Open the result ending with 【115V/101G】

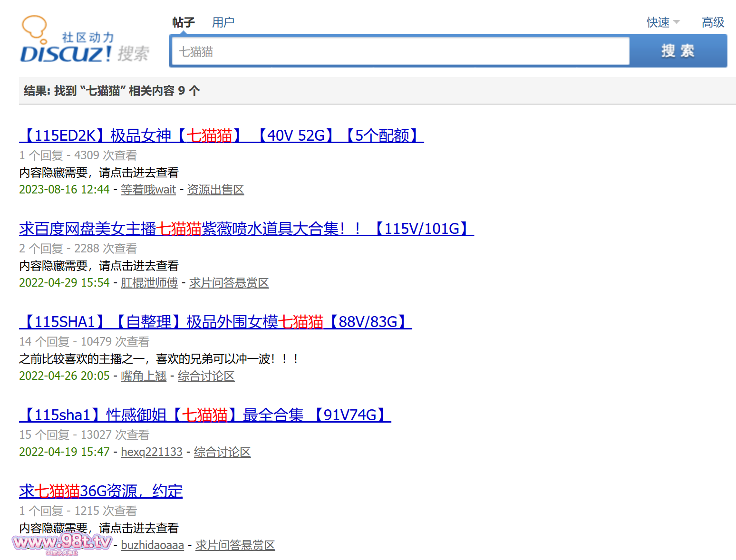pos(246,229)
